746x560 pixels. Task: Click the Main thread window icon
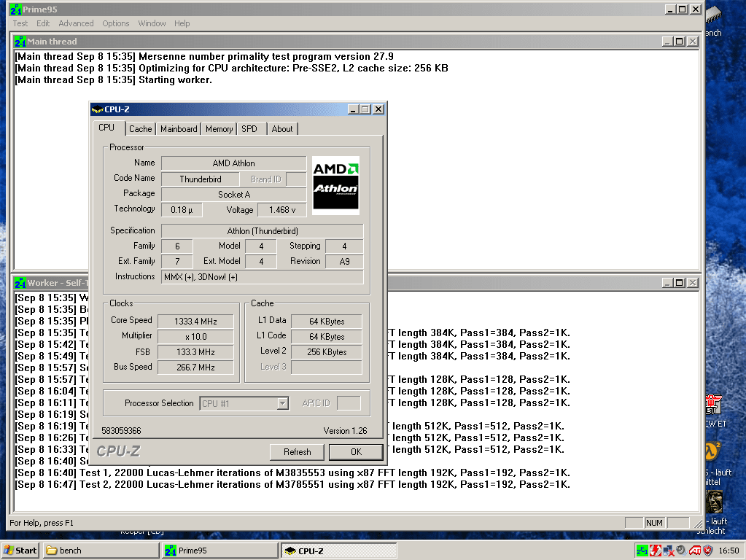[x=20, y=42]
